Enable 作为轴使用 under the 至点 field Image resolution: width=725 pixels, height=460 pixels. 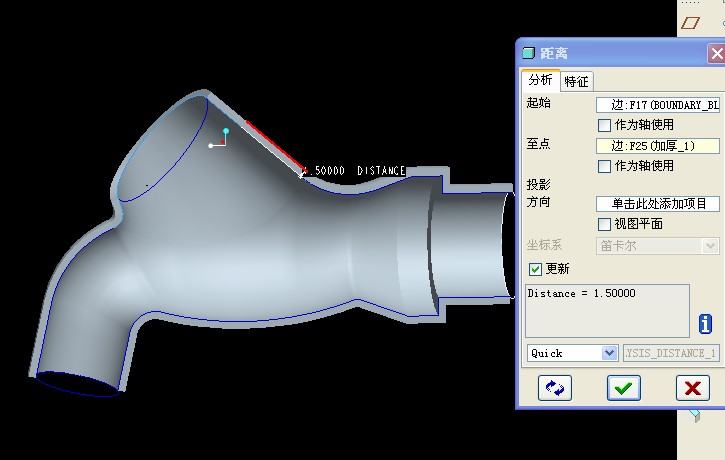pyautogui.click(x=604, y=166)
